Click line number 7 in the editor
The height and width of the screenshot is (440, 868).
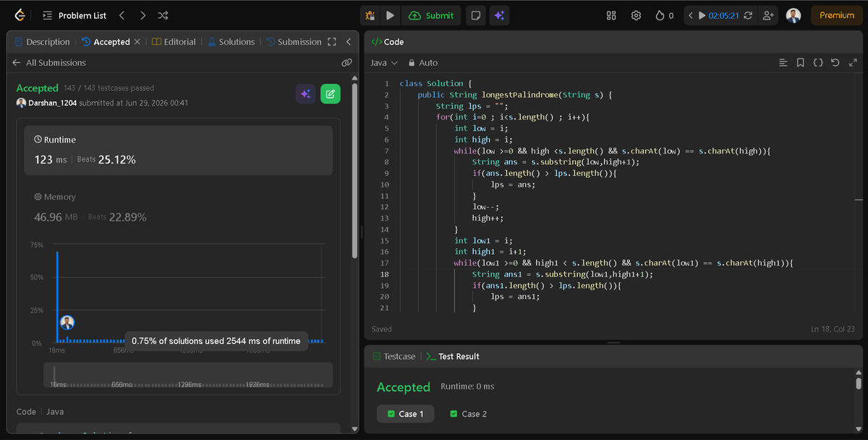click(x=387, y=151)
